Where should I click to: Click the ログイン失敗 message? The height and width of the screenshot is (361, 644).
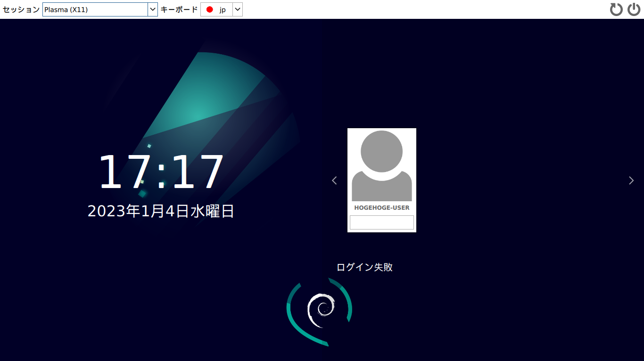[364, 267]
